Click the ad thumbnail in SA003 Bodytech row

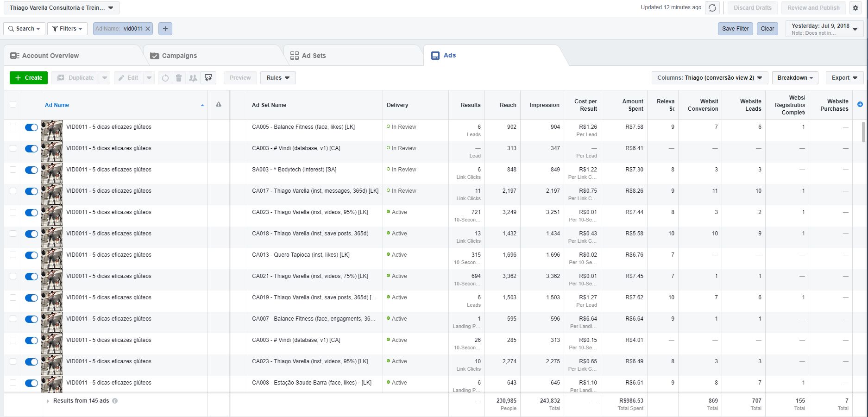(52, 173)
